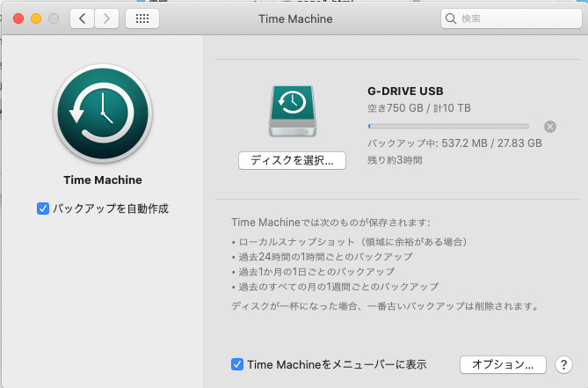
Task: Open the オプション... dialog
Action: tap(503, 364)
